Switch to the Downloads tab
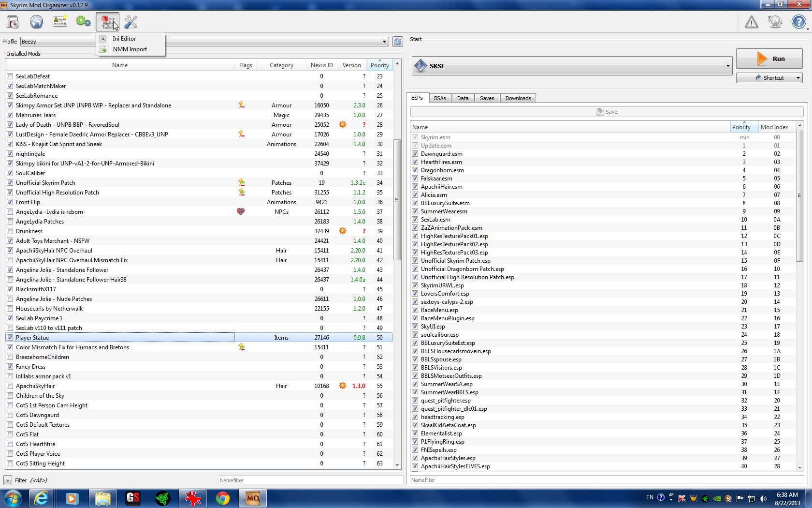The image size is (812, 508). [x=518, y=98]
